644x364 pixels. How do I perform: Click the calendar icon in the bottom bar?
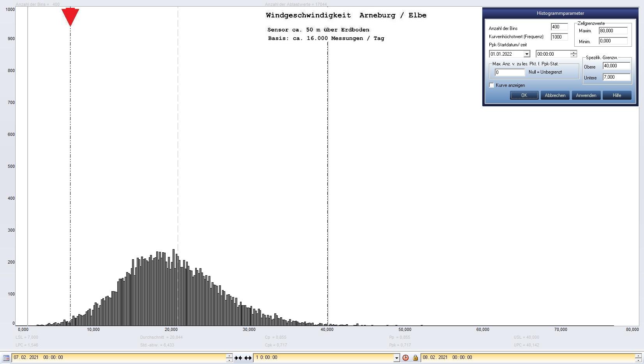point(6,358)
